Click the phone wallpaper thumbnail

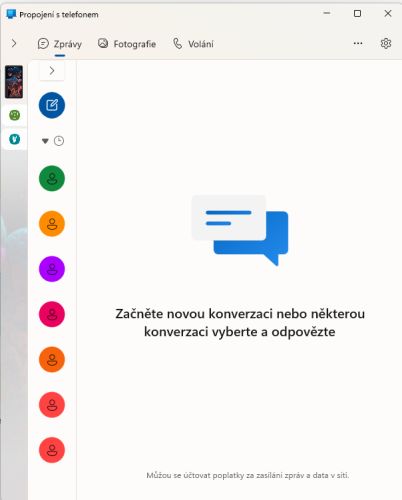click(14, 82)
